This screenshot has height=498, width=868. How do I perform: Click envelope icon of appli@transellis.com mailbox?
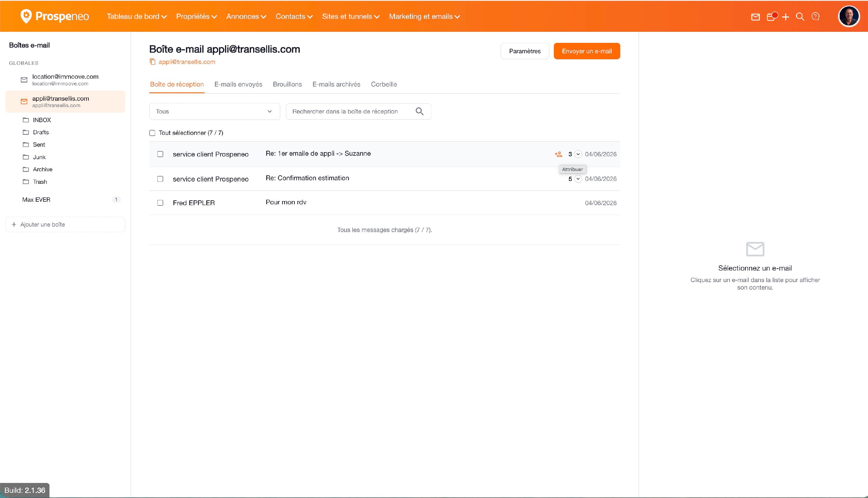tap(24, 102)
